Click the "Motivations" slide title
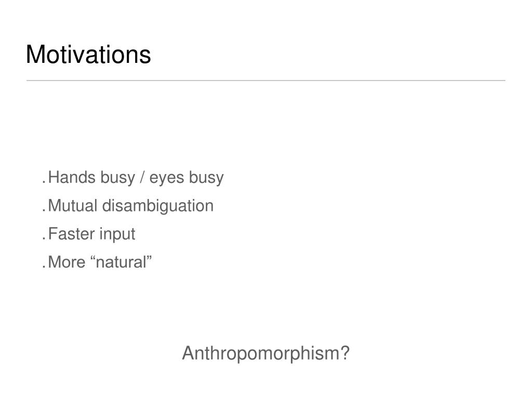 click(x=88, y=54)
